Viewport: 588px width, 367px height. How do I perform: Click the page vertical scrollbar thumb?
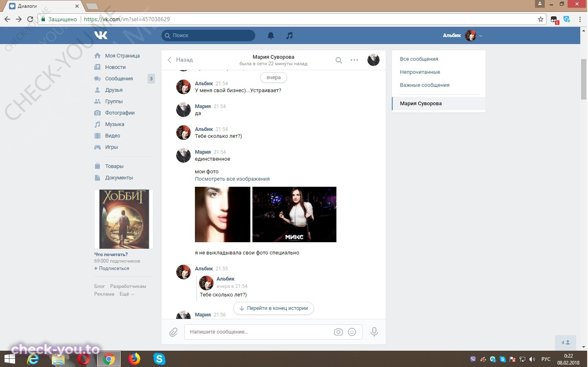point(584,79)
